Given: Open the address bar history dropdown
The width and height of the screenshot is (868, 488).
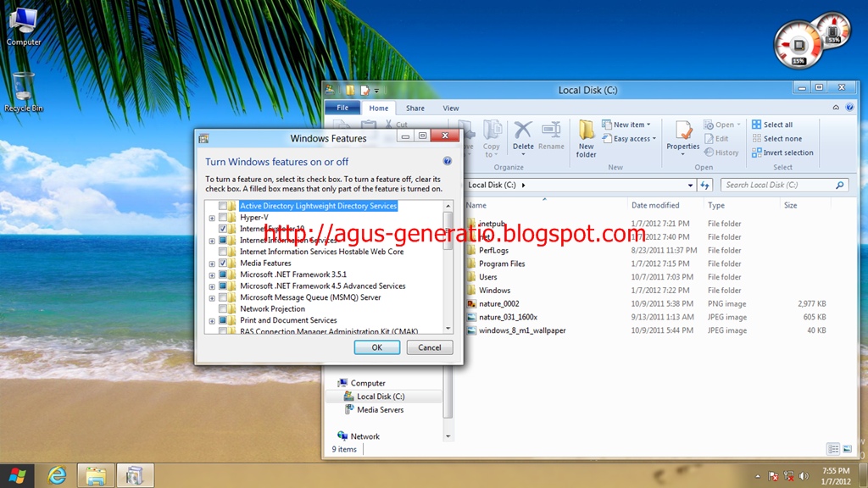Looking at the screenshot, I should (690, 185).
